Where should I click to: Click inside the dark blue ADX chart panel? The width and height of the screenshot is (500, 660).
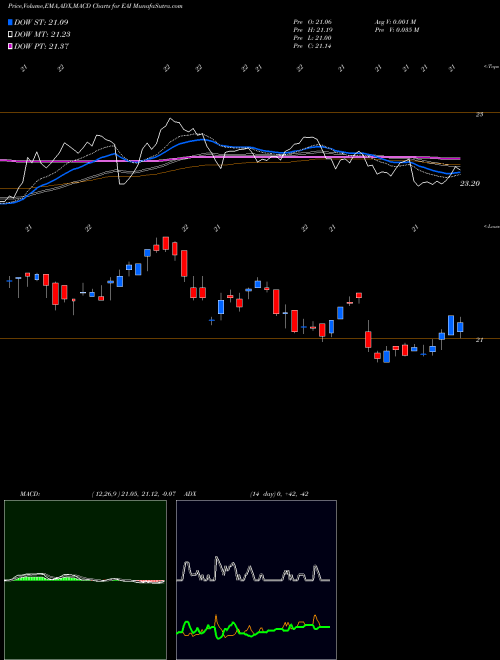point(256,580)
